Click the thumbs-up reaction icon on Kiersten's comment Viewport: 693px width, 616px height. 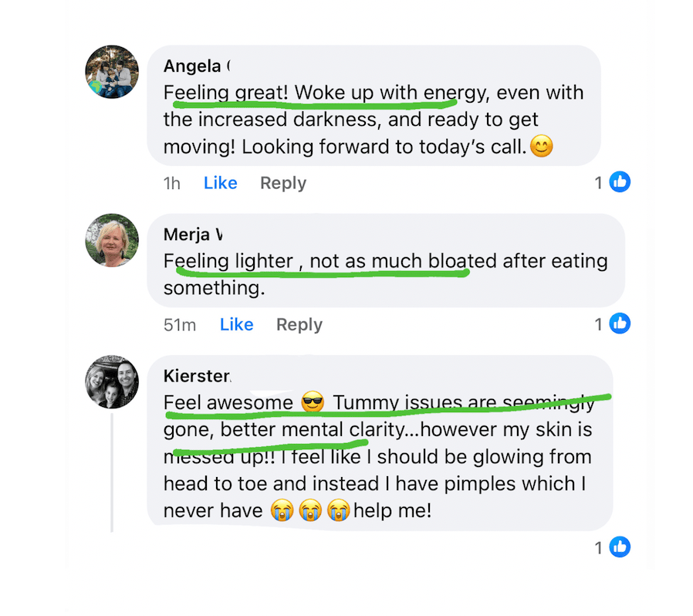[x=620, y=547]
